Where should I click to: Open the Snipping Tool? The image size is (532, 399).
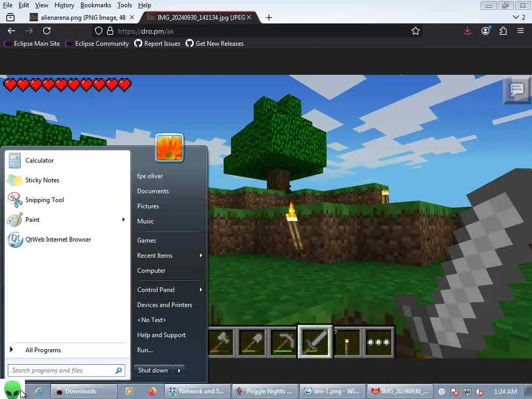coord(67,200)
